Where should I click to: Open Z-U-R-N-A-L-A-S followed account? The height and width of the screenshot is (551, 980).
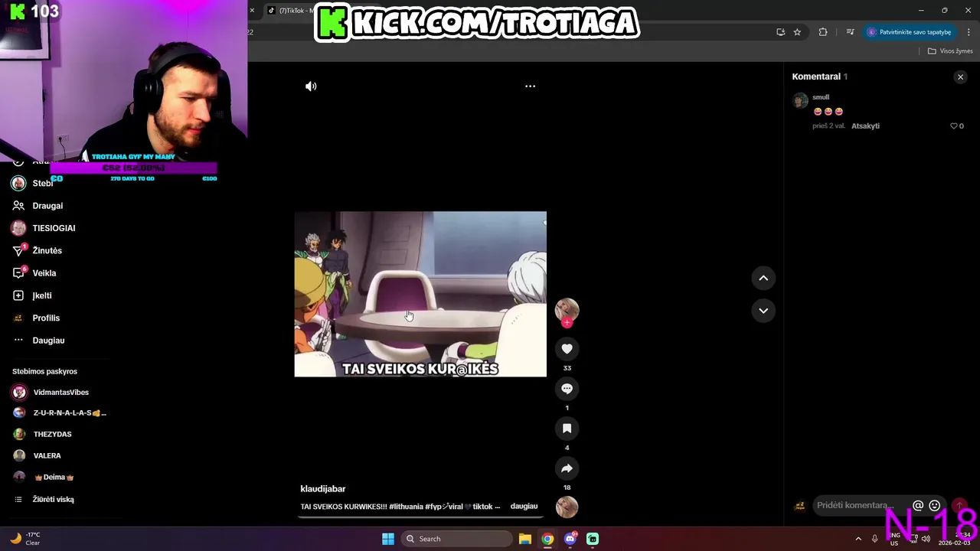click(x=69, y=413)
